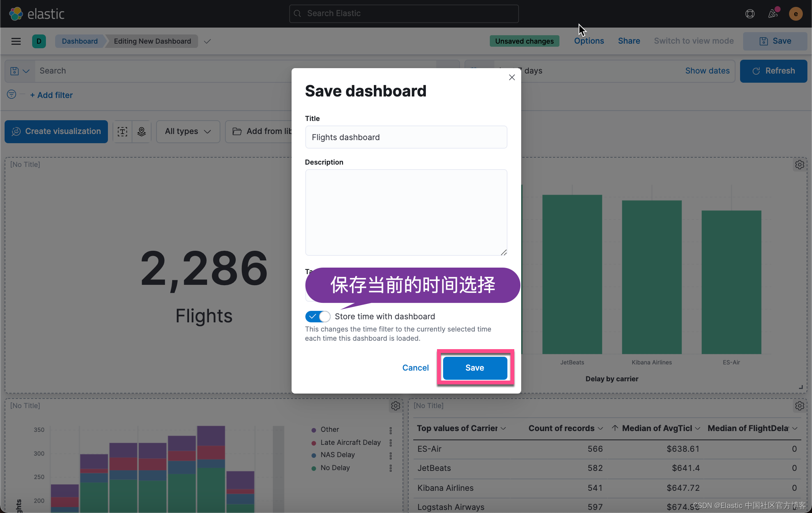The width and height of the screenshot is (812, 513).
Task: Expand the All types dropdown
Action: tap(188, 132)
